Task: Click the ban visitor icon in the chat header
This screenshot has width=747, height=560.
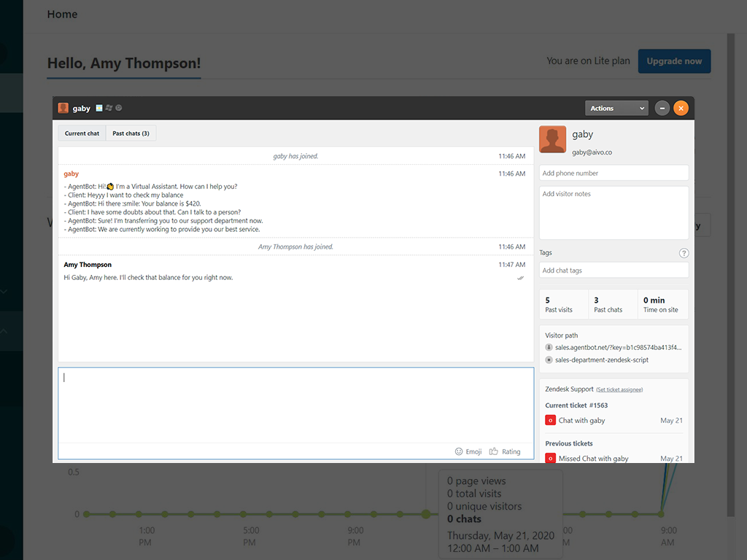Action: [118, 107]
